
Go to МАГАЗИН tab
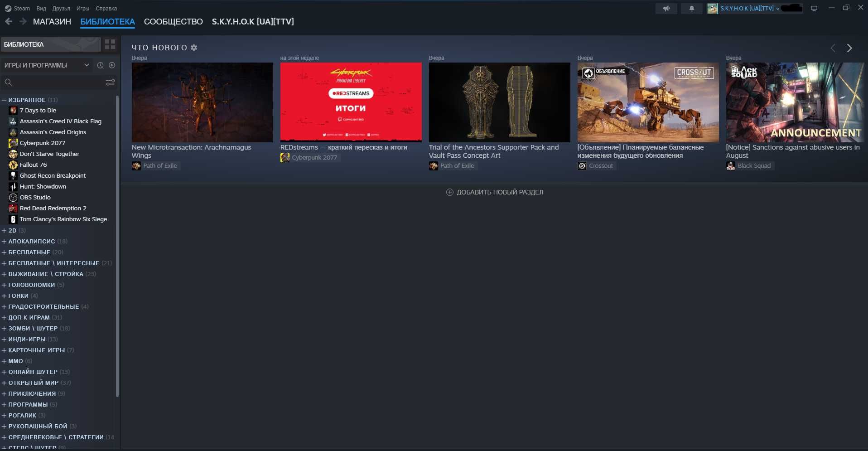(x=52, y=21)
